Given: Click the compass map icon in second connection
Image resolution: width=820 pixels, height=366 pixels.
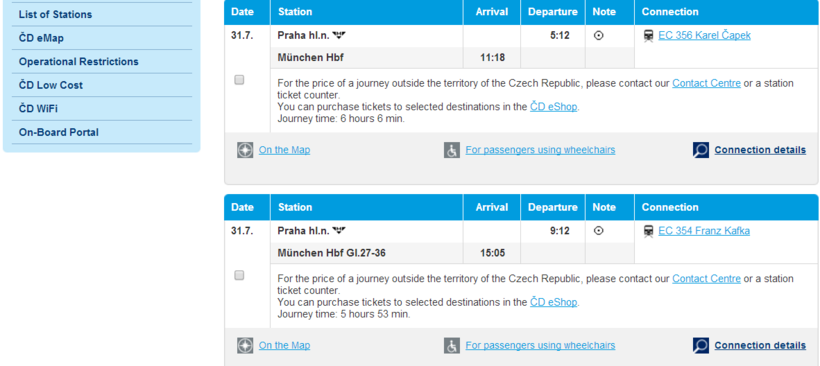Looking at the screenshot, I should click(x=245, y=346).
